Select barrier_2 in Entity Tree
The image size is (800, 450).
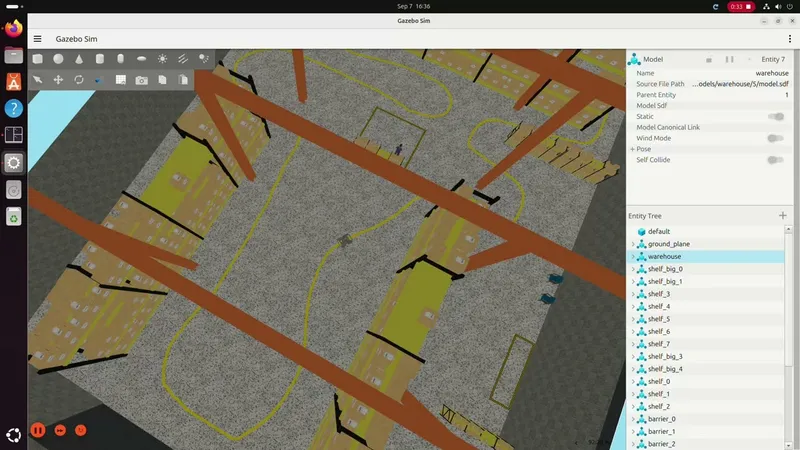[x=706, y=444]
